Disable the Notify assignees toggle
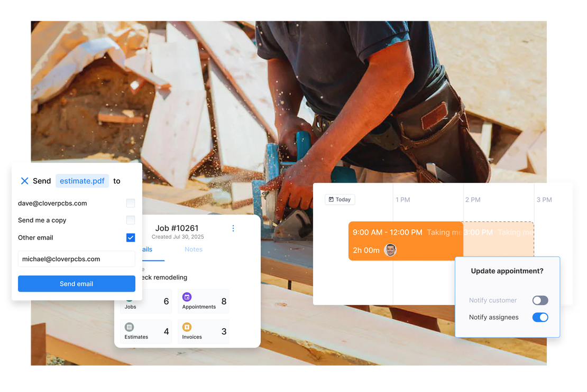 pos(540,318)
